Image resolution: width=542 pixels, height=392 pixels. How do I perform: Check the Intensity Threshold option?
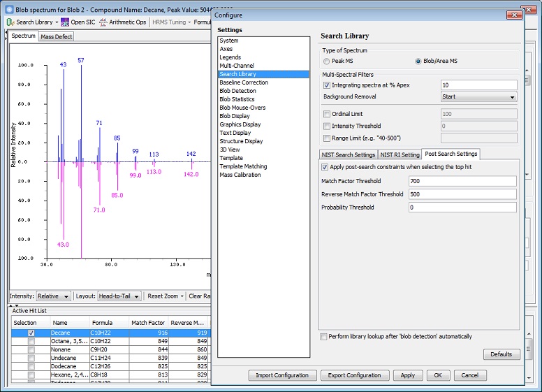click(x=327, y=126)
